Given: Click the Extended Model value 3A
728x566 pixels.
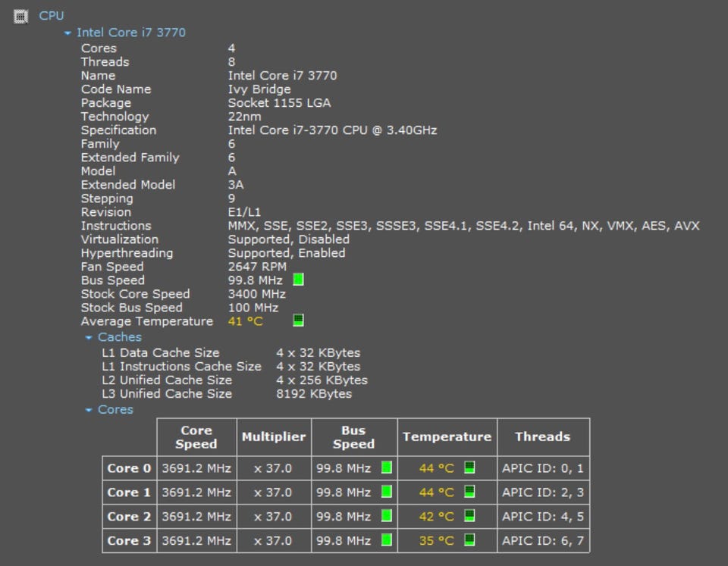Looking at the screenshot, I should point(235,185).
